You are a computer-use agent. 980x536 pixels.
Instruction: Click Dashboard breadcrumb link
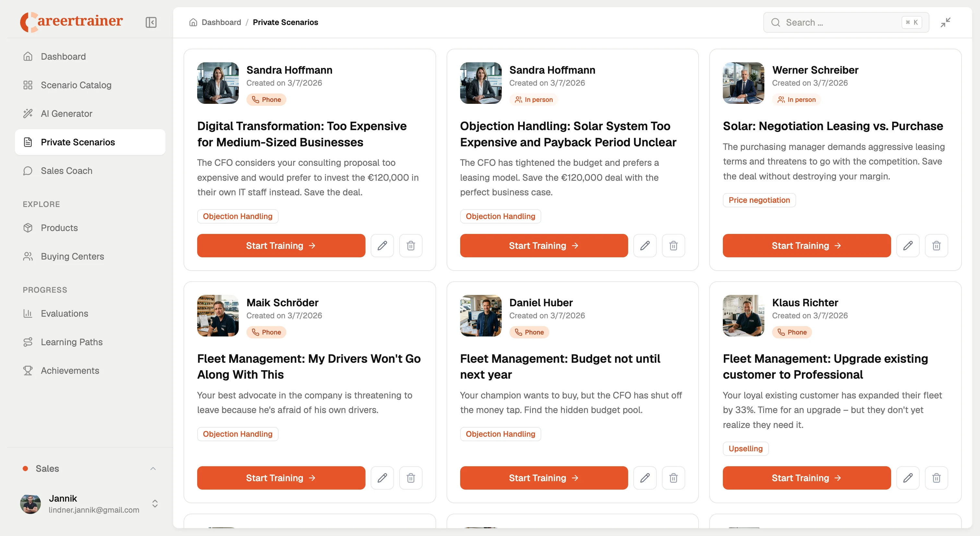click(x=221, y=22)
